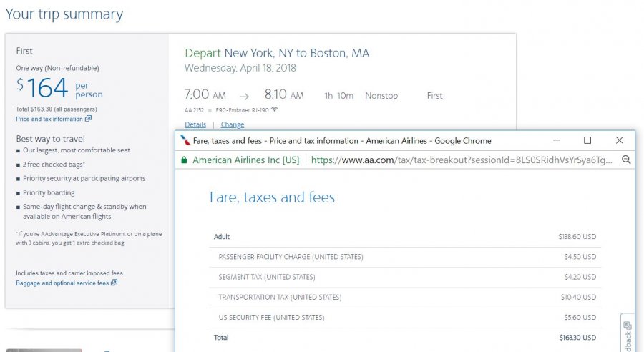This screenshot has width=644, height=352.
Task: Close the Fare, taxes and fees popup
Action: pyautogui.click(x=620, y=140)
